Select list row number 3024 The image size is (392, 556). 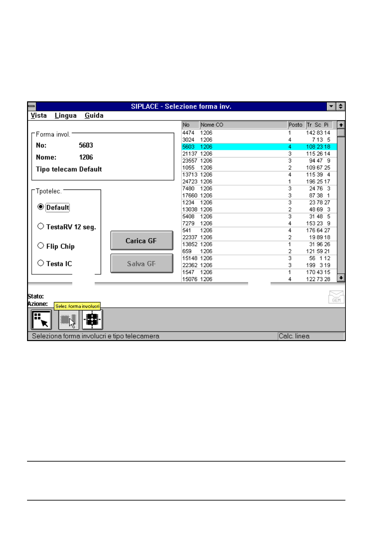click(259, 140)
